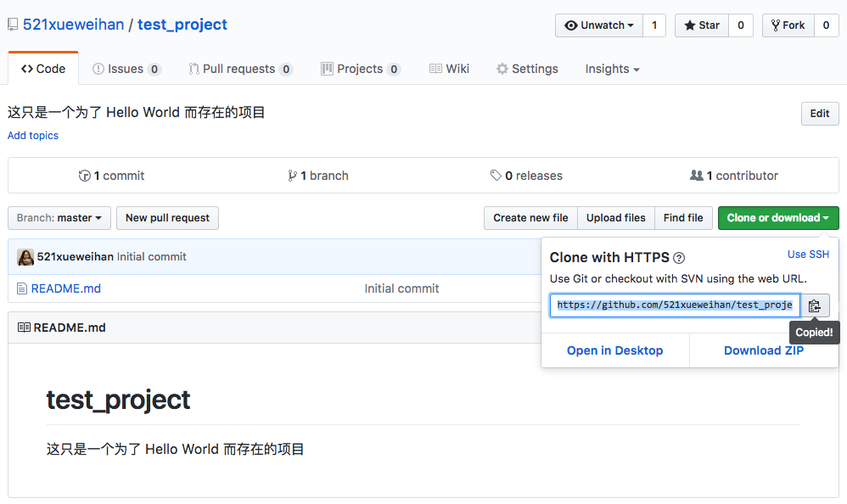Switch to the Code tab
The image size is (847, 504).
(x=43, y=69)
